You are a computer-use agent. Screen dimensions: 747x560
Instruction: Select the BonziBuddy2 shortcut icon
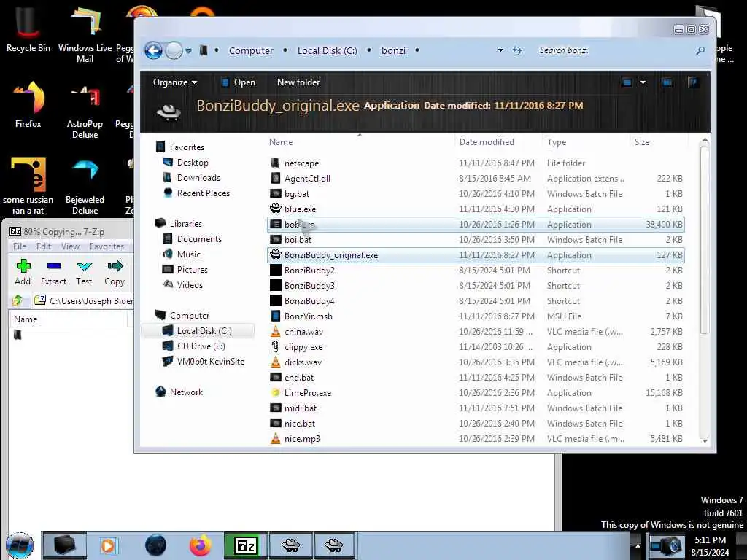tap(275, 270)
